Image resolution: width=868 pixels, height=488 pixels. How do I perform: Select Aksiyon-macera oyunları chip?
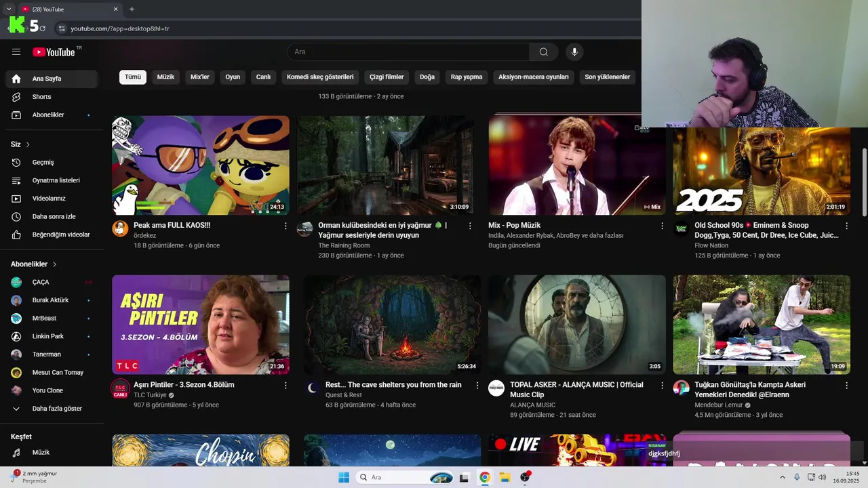[534, 77]
